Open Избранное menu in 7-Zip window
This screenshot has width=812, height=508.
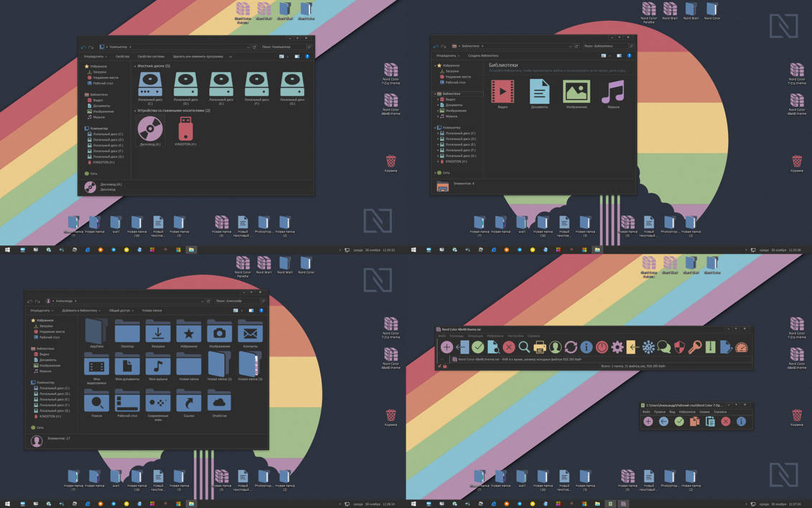(687, 412)
